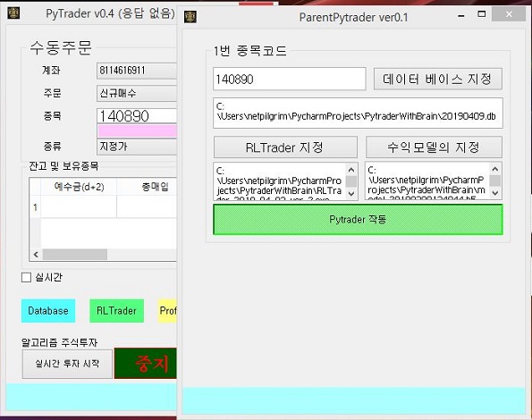The height and width of the screenshot is (420, 532).
Task: Click the left arrow of balance table scrollbar
Action: tap(36, 255)
